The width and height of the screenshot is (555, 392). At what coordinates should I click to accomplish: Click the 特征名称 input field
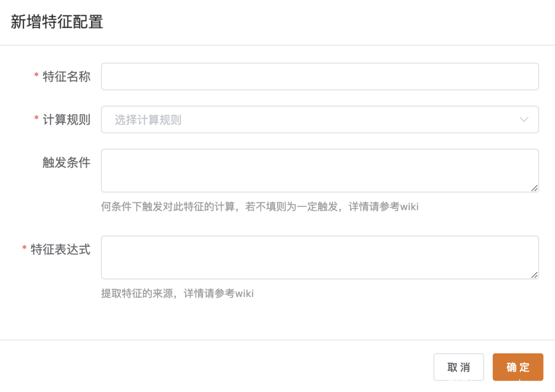click(x=319, y=77)
